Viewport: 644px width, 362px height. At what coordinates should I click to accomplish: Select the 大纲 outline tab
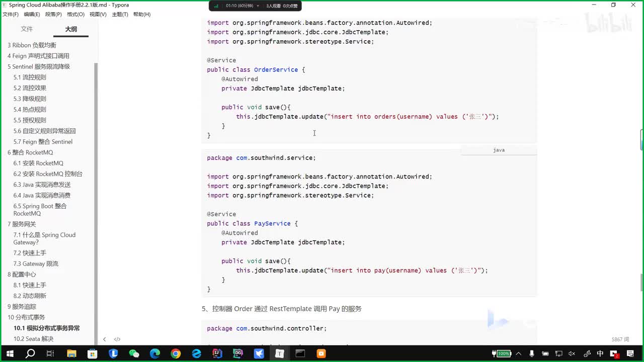71,29
